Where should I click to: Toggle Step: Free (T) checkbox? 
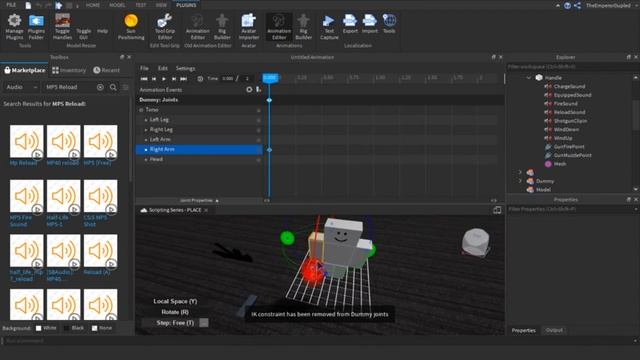click(x=204, y=323)
